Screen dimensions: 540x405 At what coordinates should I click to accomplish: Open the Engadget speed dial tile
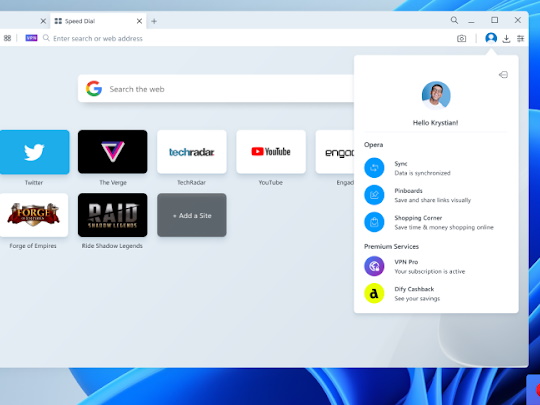click(x=335, y=152)
